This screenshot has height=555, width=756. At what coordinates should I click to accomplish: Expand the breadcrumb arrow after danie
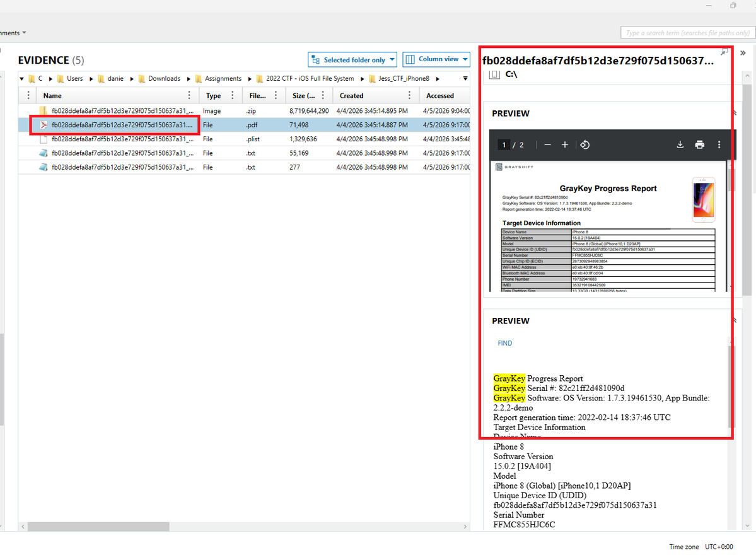pyautogui.click(x=132, y=79)
